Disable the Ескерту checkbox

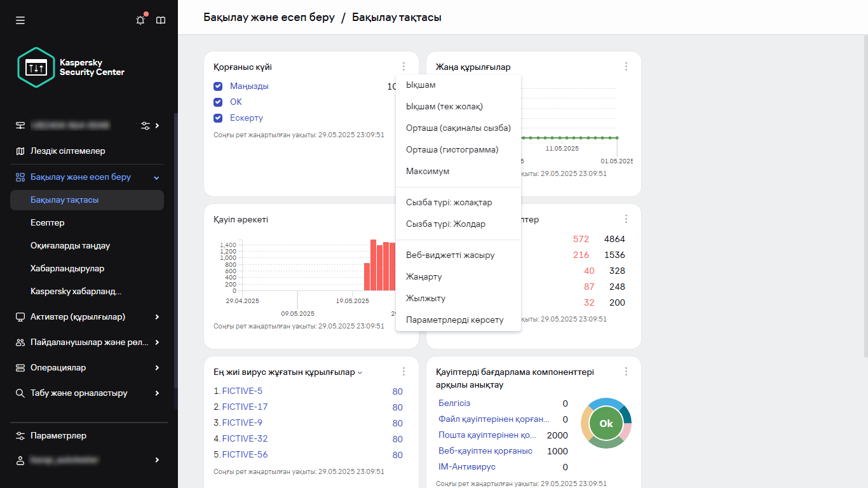pos(218,118)
